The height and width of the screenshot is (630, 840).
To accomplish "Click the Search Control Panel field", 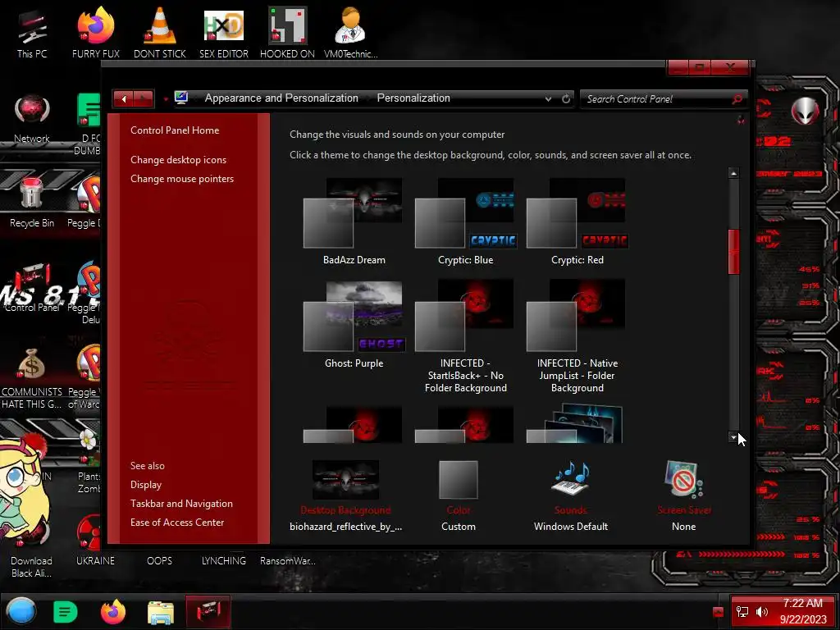I will (x=657, y=98).
